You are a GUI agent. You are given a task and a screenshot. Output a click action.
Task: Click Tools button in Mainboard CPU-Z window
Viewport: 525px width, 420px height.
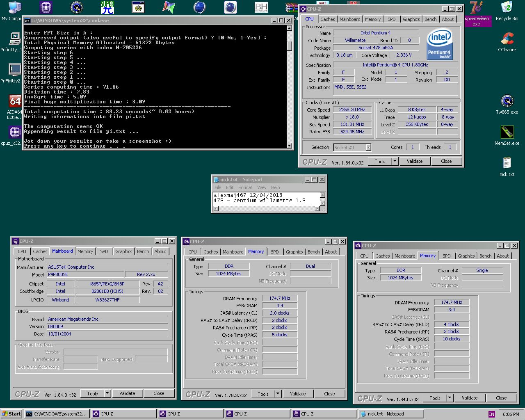[x=93, y=393]
